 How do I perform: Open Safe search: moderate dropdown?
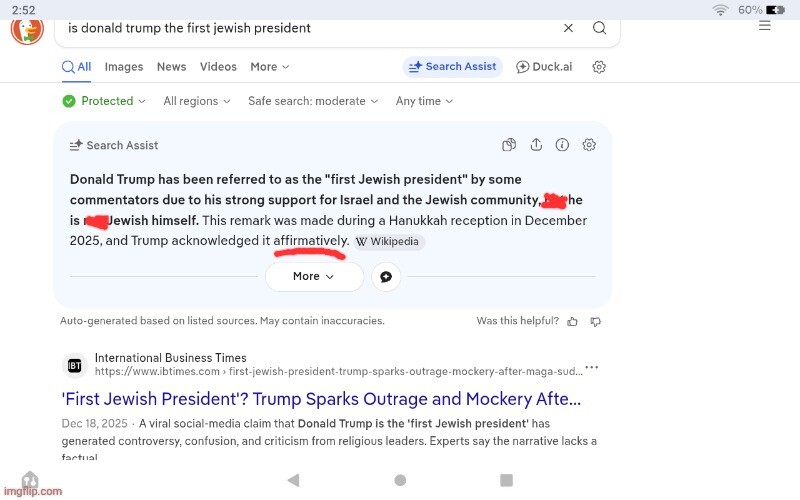[313, 101]
